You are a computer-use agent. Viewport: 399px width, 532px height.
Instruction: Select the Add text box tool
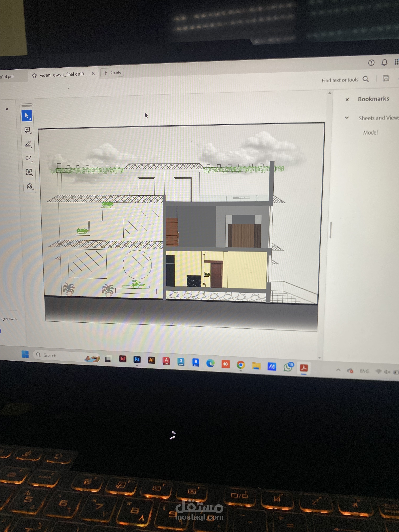point(29,172)
